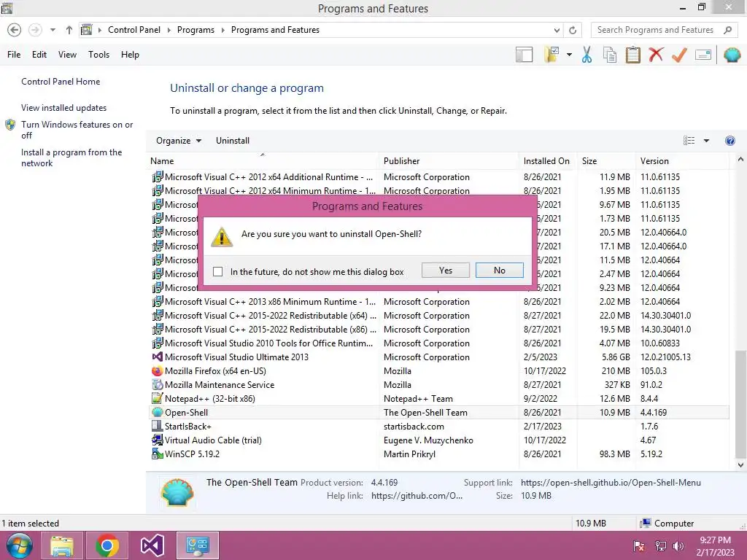The image size is (747, 560).
Task: Sort by Version column header
Action: pyautogui.click(x=683, y=161)
